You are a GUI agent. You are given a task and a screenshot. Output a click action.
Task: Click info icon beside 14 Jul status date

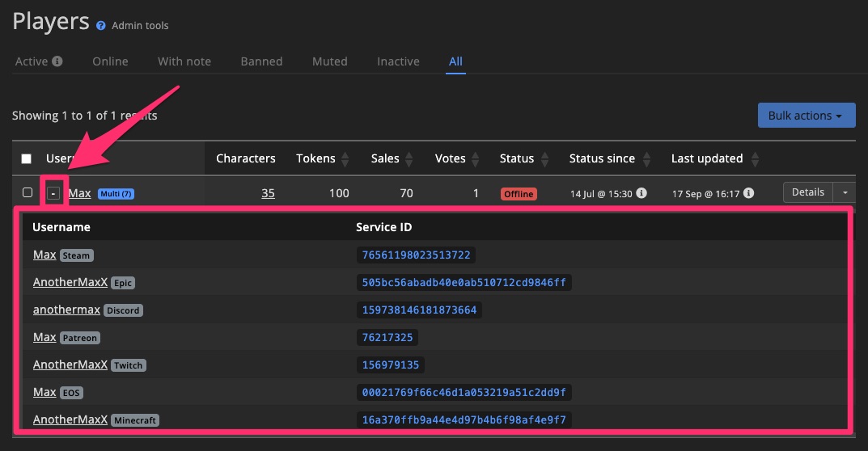(x=641, y=193)
